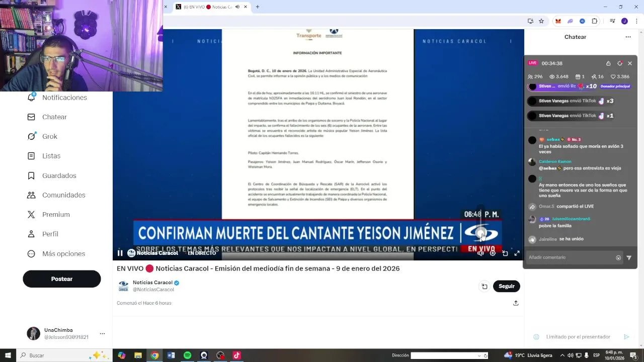Open chat filter funnel icon

click(x=629, y=257)
